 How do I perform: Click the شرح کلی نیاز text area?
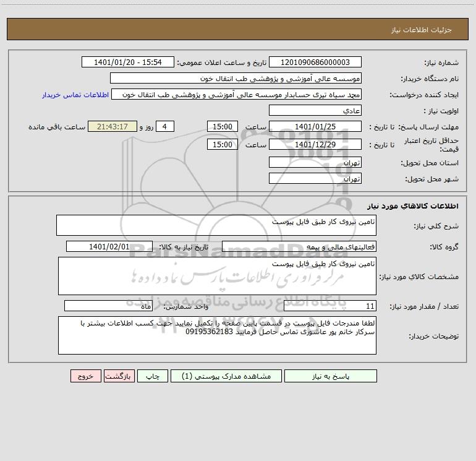tap(216, 225)
